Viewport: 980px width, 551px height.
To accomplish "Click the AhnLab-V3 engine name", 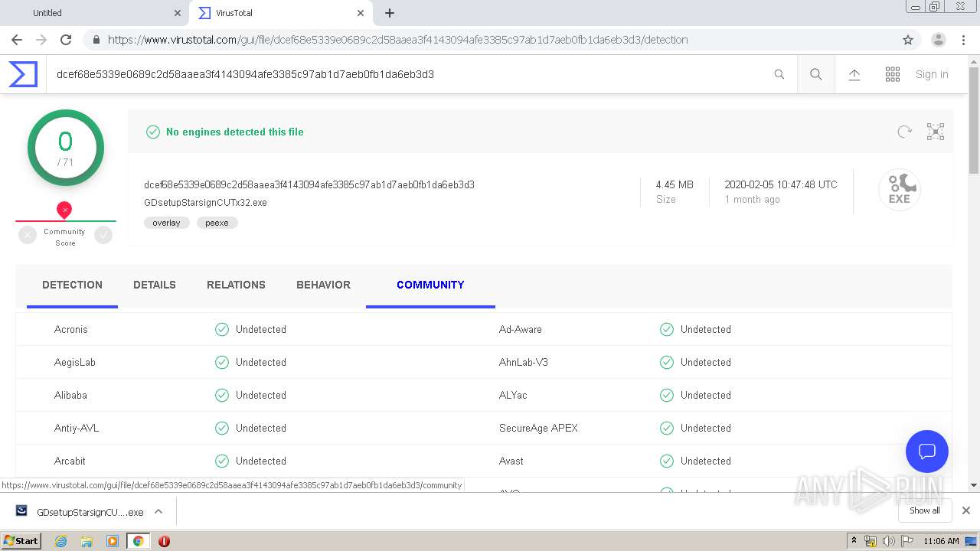I will (x=524, y=362).
